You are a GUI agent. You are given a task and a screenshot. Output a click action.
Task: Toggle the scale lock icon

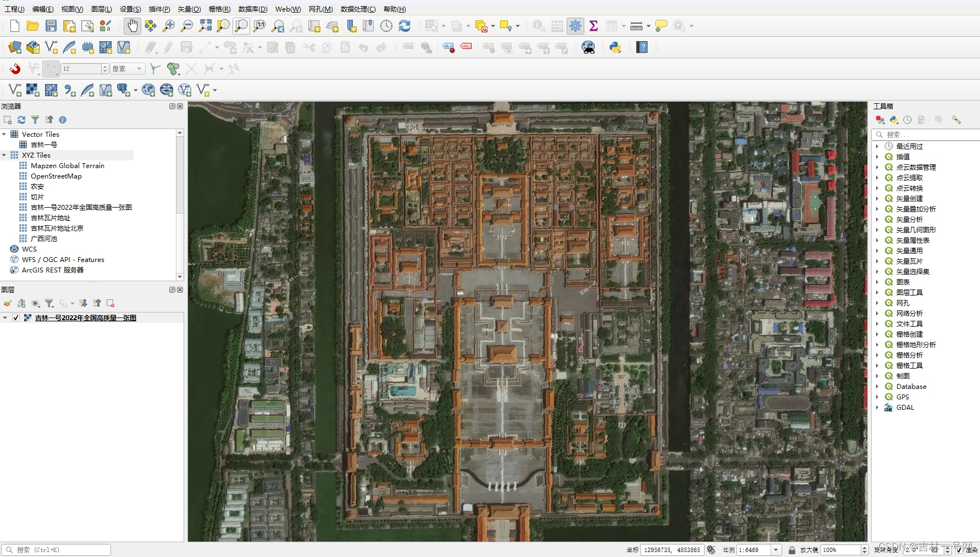pyautogui.click(x=792, y=550)
